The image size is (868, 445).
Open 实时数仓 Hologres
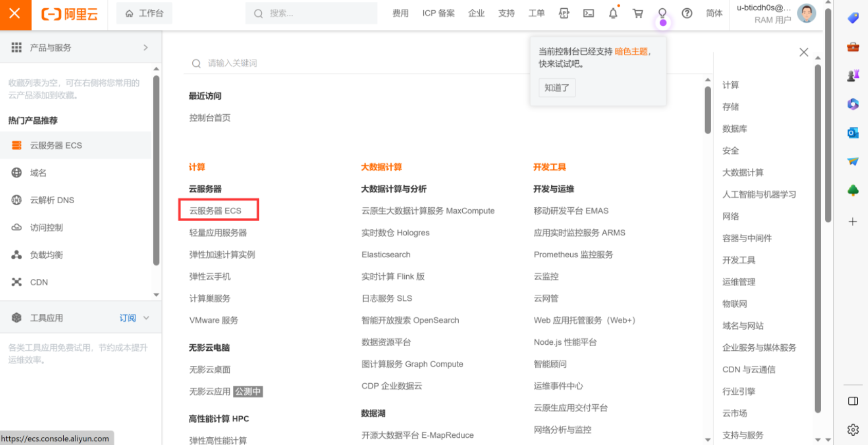click(395, 233)
